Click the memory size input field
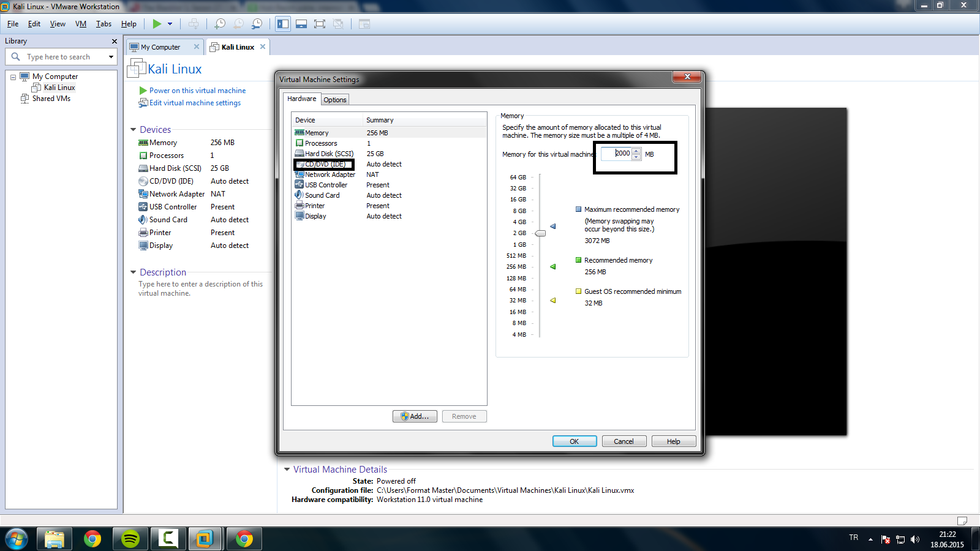This screenshot has height=551, width=980. click(x=616, y=154)
